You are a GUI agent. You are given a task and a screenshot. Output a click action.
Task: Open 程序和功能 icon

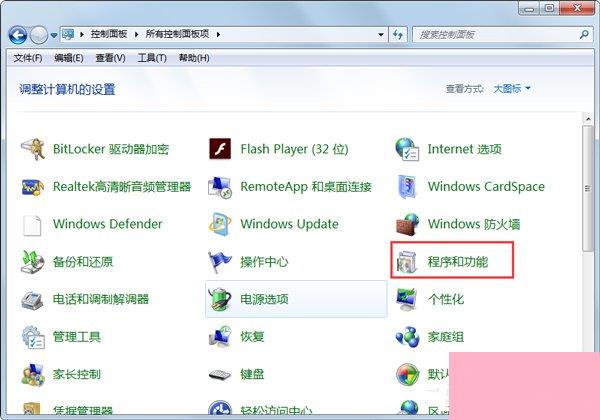pos(407,262)
